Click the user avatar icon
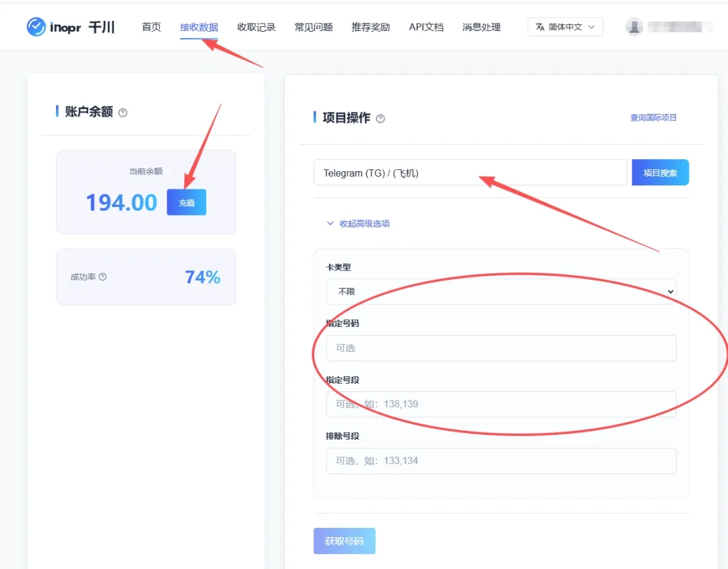Screen dimensions: 728x569 pos(634,27)
